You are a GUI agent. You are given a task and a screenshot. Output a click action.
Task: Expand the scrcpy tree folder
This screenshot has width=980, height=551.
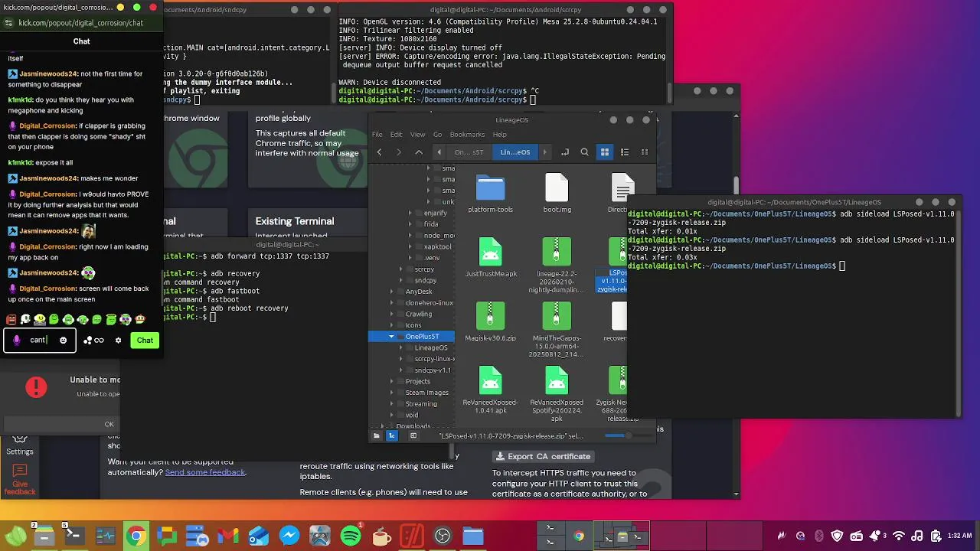pos(400,269)
